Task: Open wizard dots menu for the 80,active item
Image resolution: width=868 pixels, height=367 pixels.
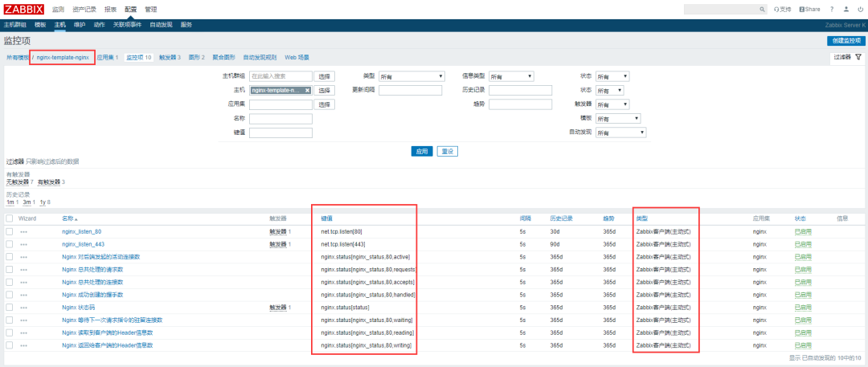Action: tap(24, 258)
